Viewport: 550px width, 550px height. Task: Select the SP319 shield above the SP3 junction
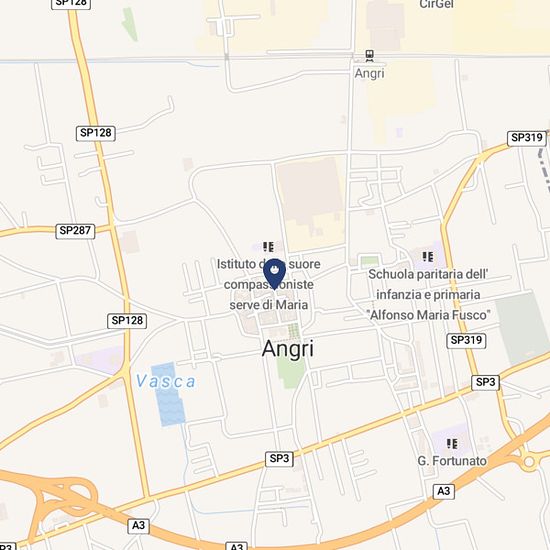(466, 341)
